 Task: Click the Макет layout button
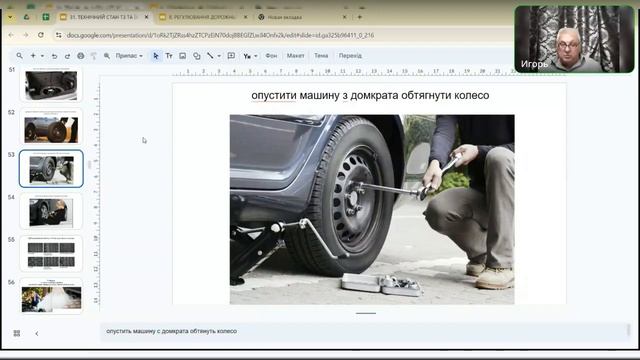tap(295, 56)
